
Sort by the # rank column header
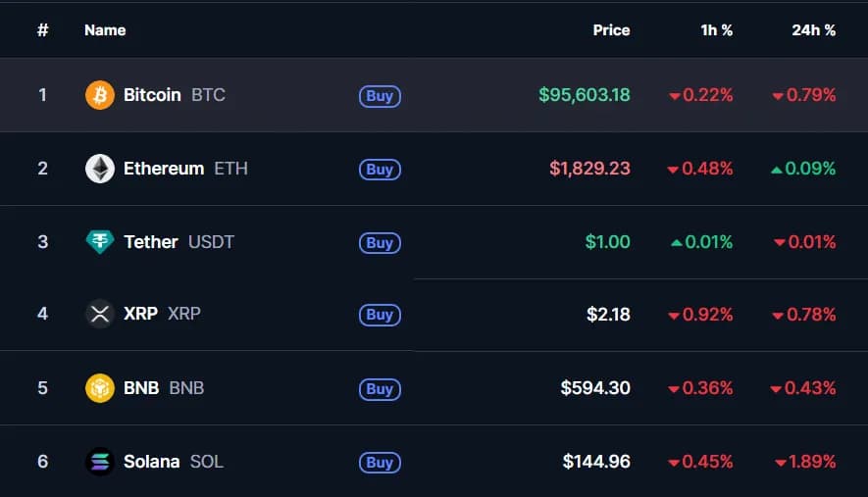pos(42,30)
